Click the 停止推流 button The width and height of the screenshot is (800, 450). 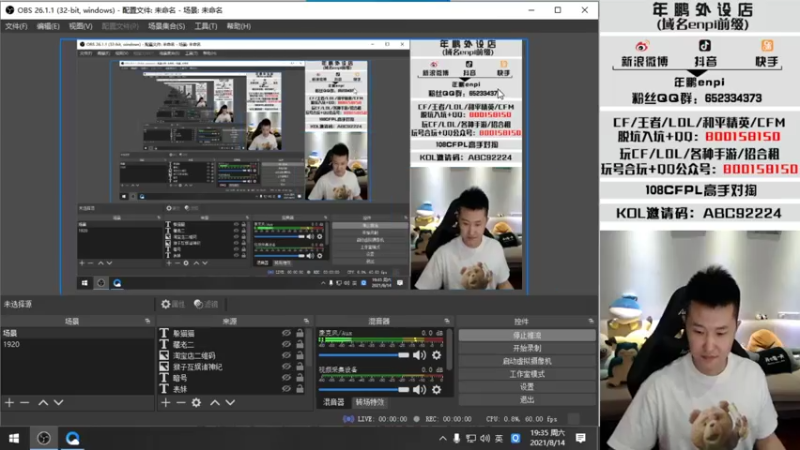(x=527, y=336)
